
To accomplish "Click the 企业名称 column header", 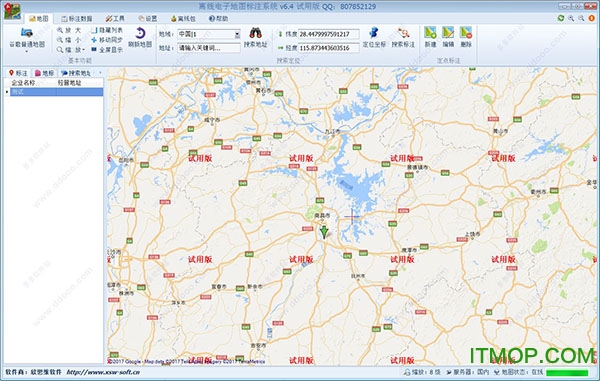I will click(x=23, y=83).
